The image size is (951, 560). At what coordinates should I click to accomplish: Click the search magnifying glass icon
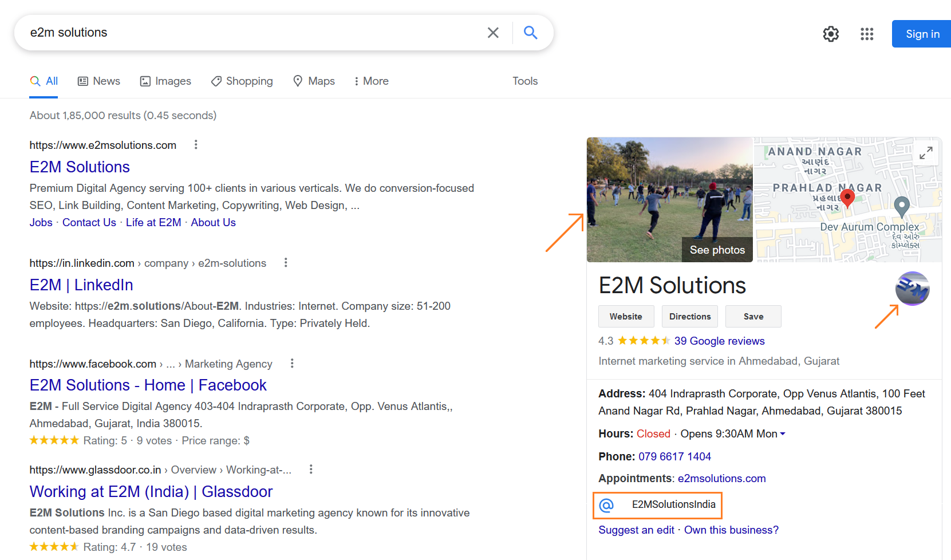[530, 33]
